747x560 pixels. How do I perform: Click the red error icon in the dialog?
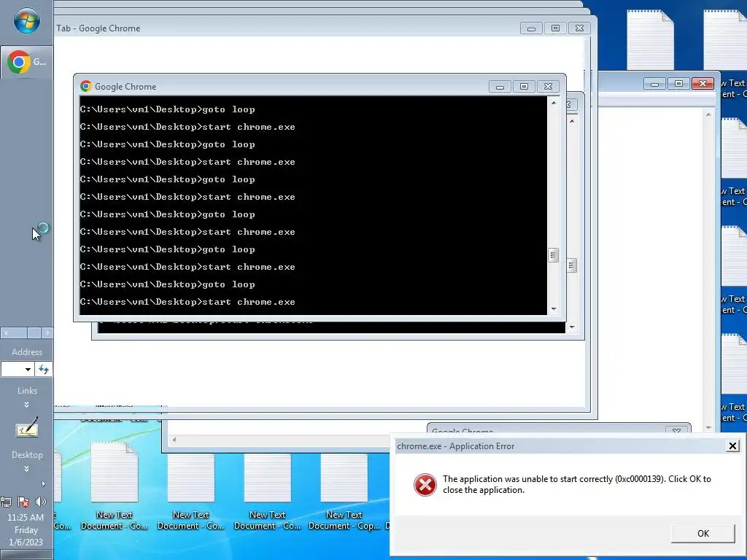[425, 485]
